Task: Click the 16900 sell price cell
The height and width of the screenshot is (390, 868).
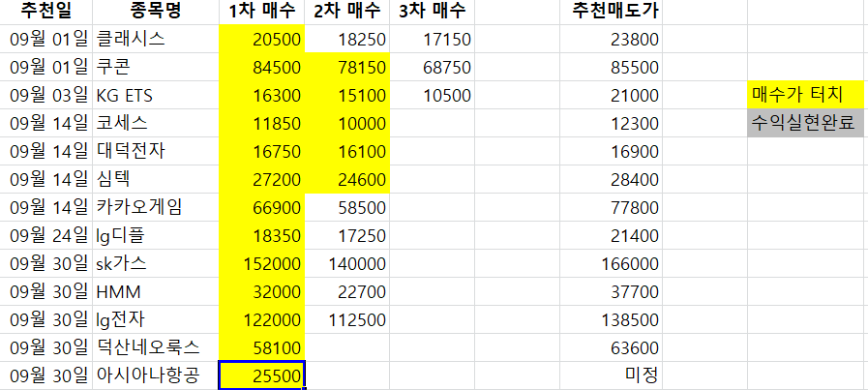Action: point(612,151)
